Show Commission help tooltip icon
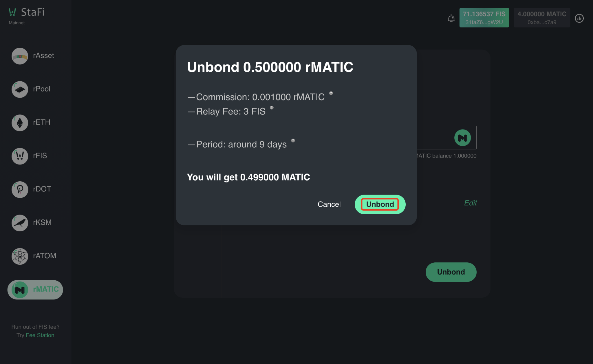Screen dimensions: 593x364 pos(331,93)
